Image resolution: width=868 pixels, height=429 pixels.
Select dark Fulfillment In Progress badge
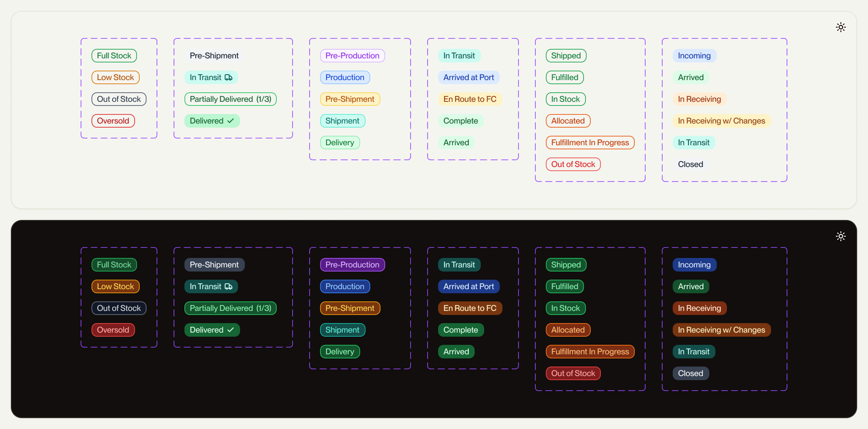pos(590,352)
